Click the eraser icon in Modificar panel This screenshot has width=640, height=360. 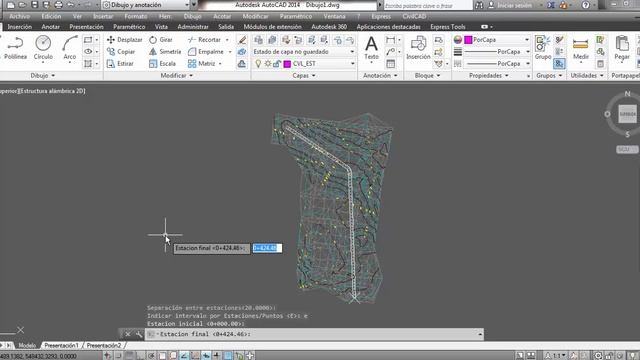pos(242,40)
